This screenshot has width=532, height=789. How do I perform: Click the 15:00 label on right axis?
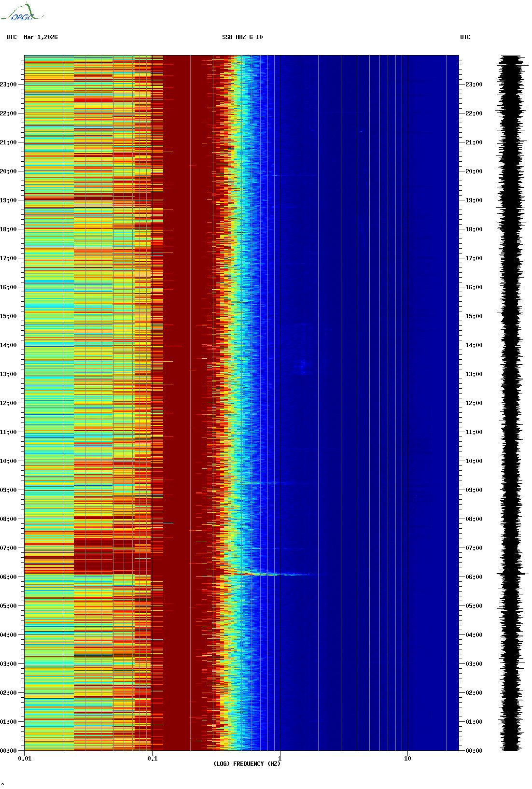click(474, 316)
